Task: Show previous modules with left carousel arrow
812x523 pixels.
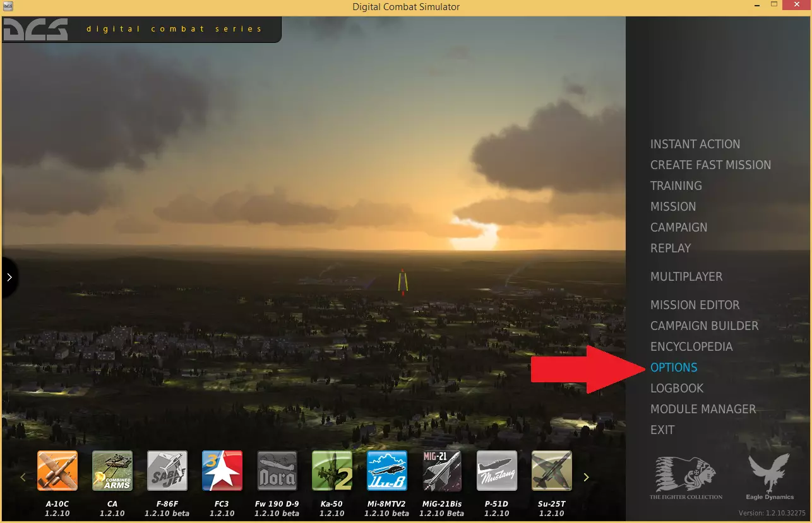Action: pos(23,478)
